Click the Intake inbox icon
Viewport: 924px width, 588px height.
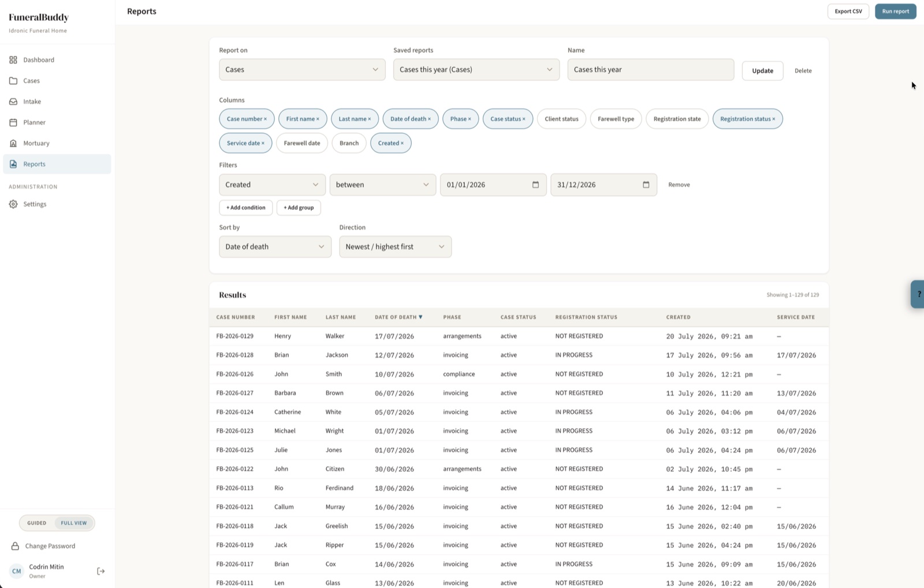click(x=13, y=102)
